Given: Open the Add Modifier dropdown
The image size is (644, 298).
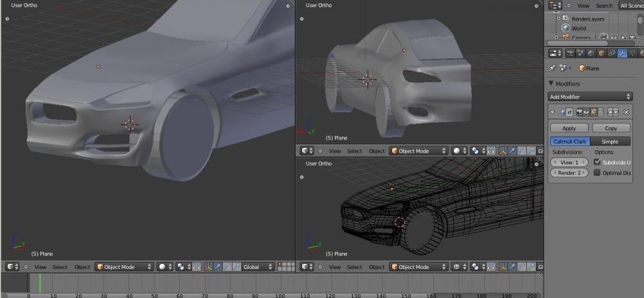Looking at the screenshot, I should pos(590,97).
